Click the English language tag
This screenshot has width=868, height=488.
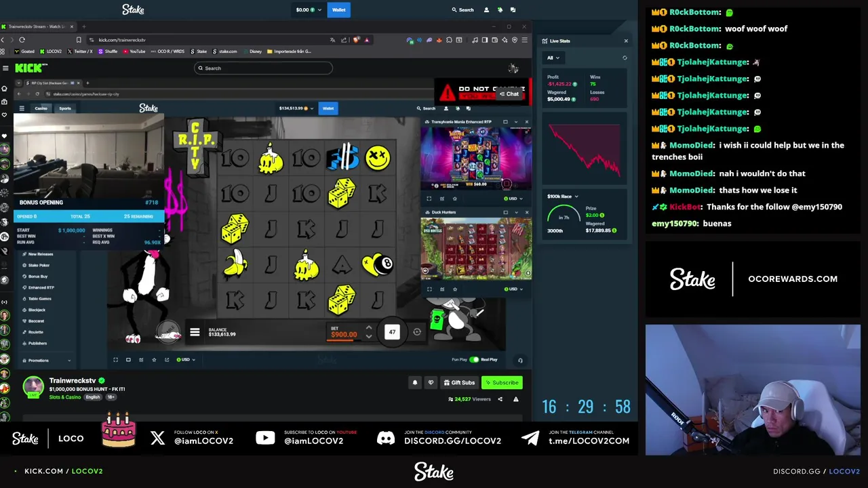click(93, 397)
